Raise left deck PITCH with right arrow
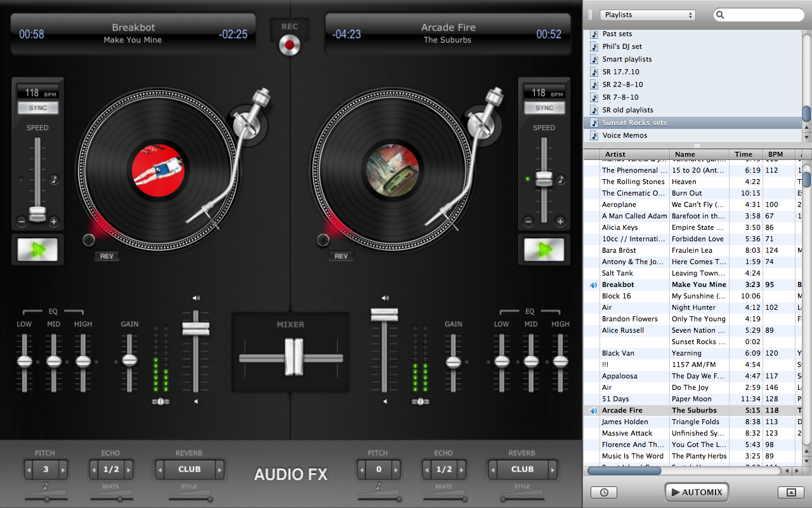 pyautogui.click(x=63, y=470)
